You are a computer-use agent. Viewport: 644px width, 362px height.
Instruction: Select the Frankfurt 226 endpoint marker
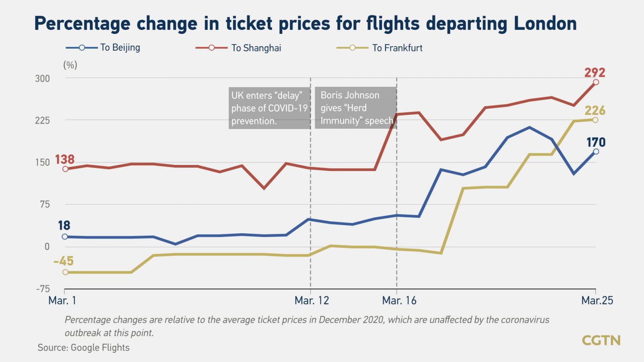[x=595, y=120]
